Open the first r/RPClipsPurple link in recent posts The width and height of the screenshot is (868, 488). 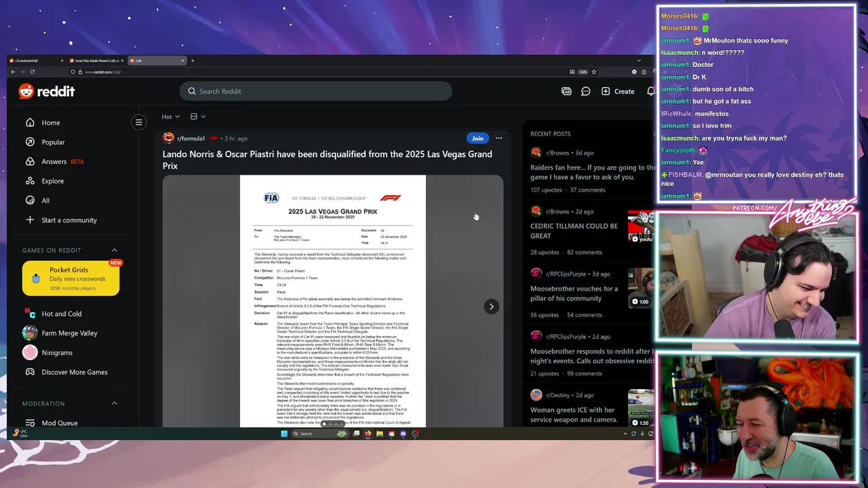(x=567, y=274)
